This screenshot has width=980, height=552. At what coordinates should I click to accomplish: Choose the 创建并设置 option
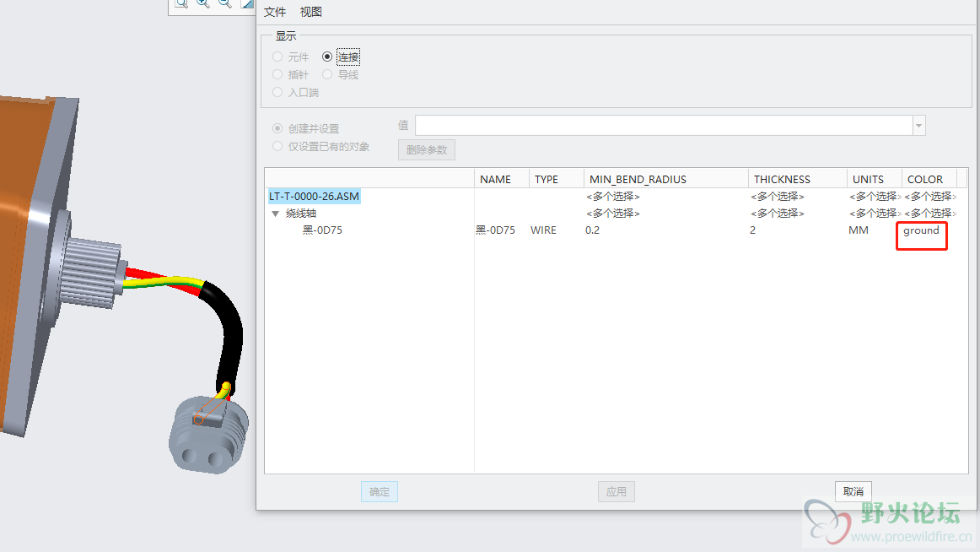[277, 128]
